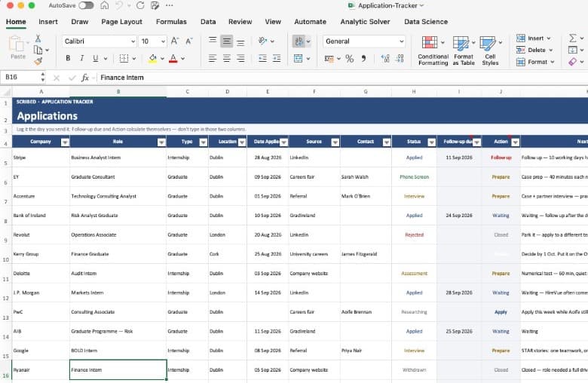This screenshot has height=383, width=588.
Task: Click the Insert cells button
Action: coord(534,38)
